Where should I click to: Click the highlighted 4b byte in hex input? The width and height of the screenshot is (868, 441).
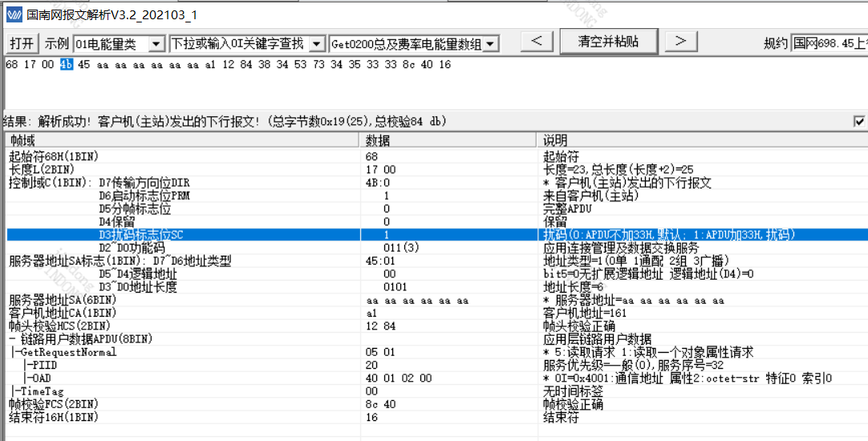point(67,65)
